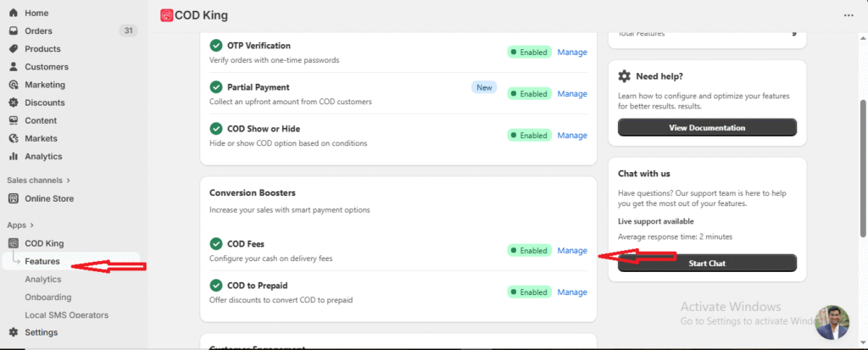The width and height of the screenshot is (868, 350).
Task: Expand the Apps section chevron
Action: (x=32, y=225)
